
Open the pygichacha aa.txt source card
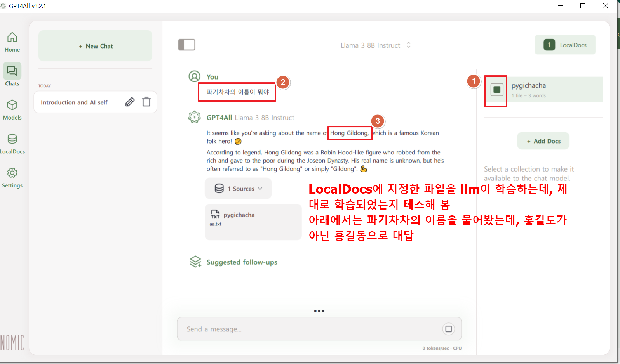point(253,222)
